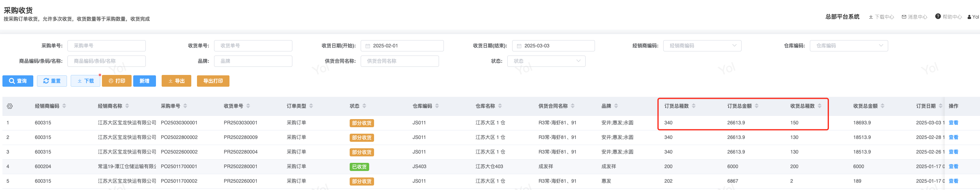The image size is (980, 190).
Task: Open the 下载中心 download center
Action: click(x=881, y=17)
